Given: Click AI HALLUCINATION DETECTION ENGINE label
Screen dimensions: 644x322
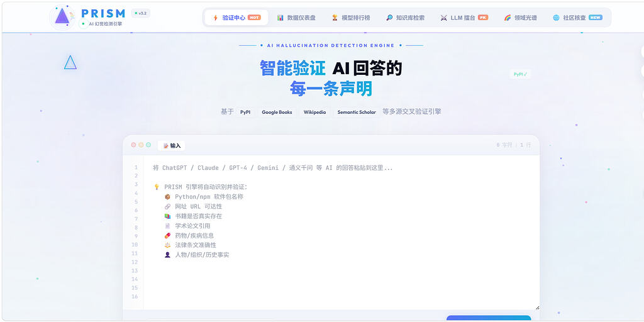Looking at the screenshot, I should pyautogui.click(x=331, y=45).
